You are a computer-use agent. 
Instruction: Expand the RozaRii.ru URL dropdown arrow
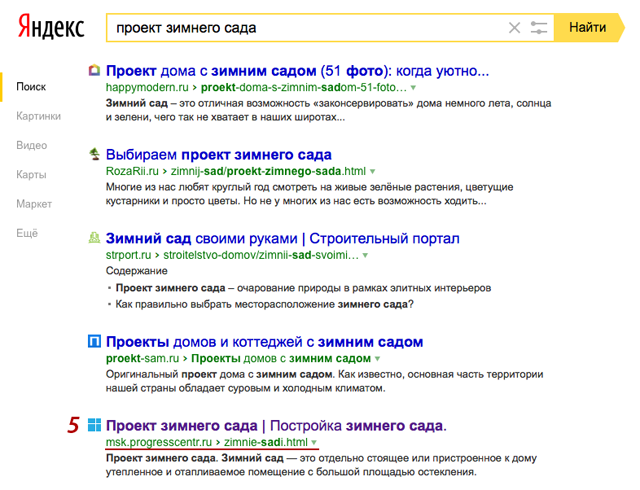coord(372,172)
